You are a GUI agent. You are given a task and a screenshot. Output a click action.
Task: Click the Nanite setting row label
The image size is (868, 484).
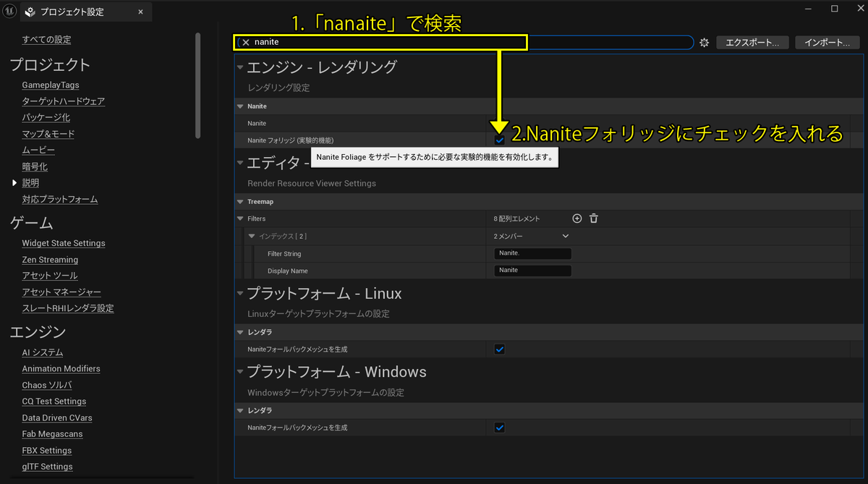pyautogui.click(x=257, y=124)
